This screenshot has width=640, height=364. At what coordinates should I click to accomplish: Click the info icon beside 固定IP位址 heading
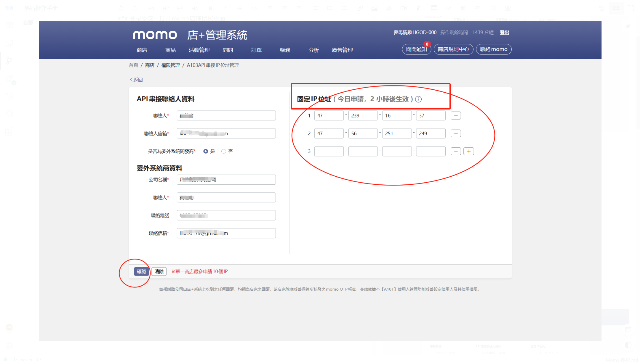point(418,99)
